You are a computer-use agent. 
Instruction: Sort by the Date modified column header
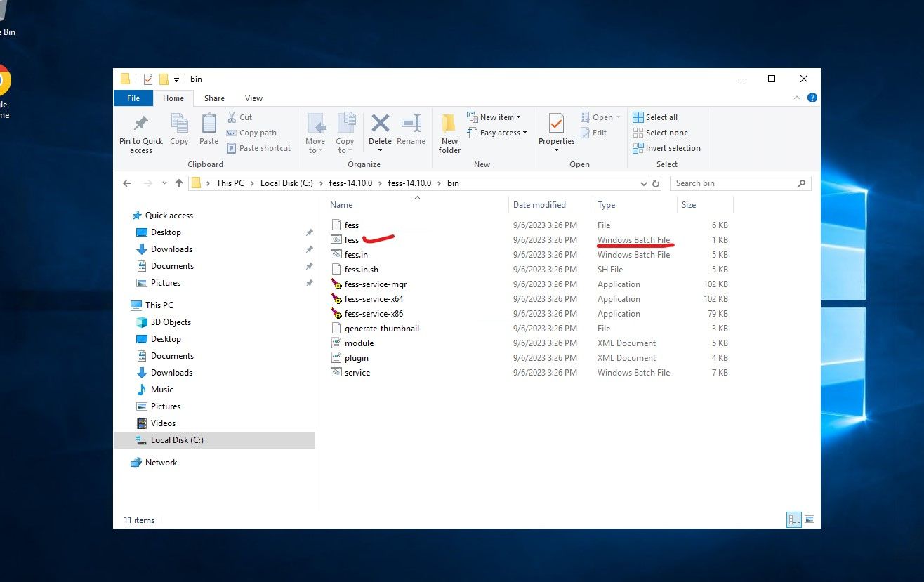pos(539,205)
